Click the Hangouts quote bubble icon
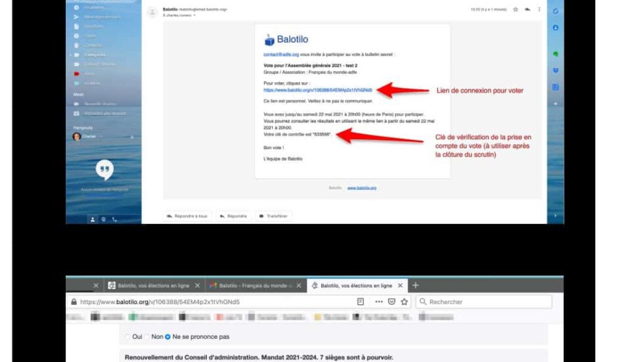Image resolution: width=644 pixels, height=362 pixels. tap(104, 171)
